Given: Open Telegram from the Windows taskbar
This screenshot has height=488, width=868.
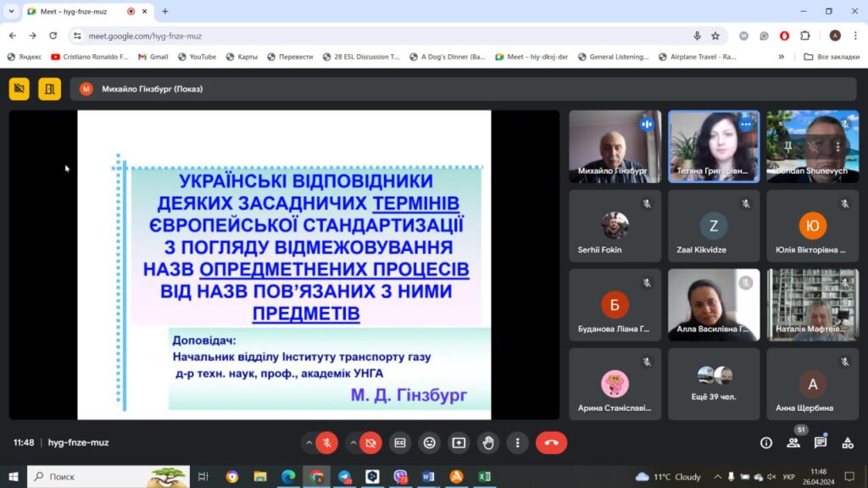Looking at the screenshot, I should (344, 477).
